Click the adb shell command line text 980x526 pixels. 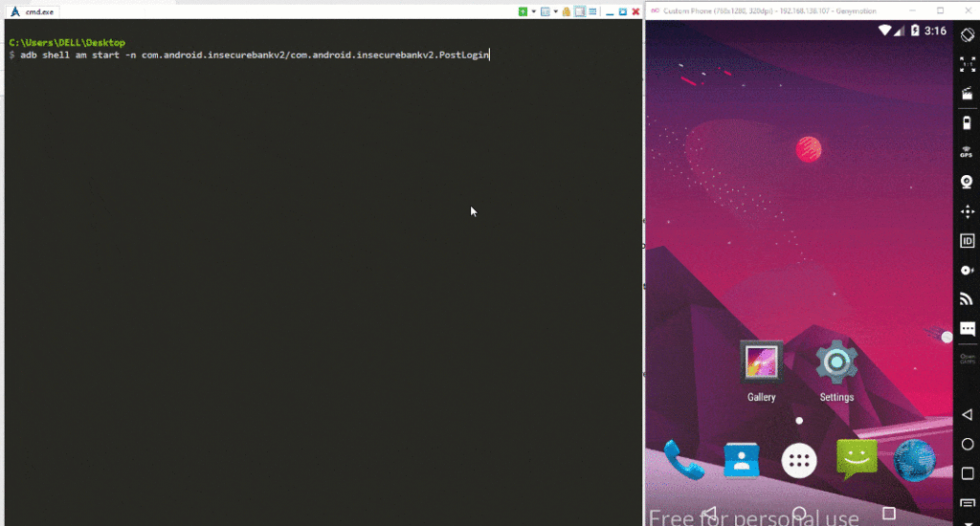pos(255,55)
